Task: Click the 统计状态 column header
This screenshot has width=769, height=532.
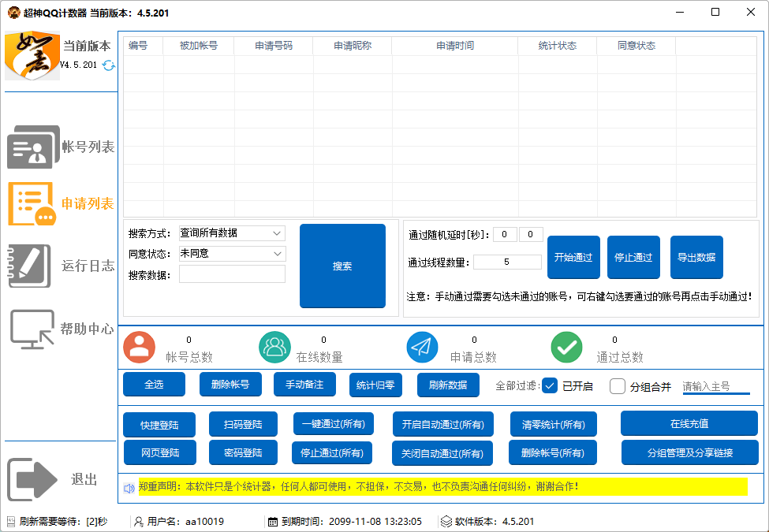Action: click(558, 46)
